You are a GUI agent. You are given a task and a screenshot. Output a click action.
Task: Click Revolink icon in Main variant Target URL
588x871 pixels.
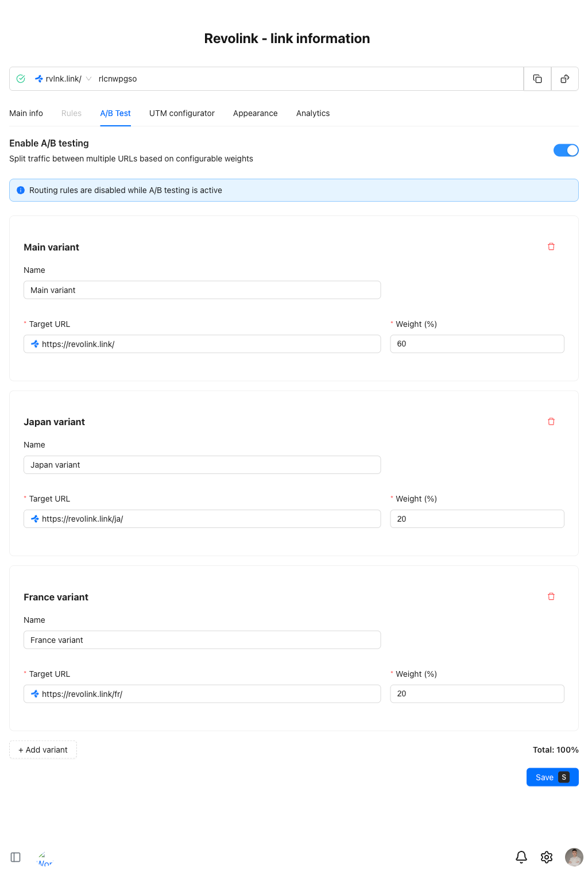pyautogui.click(x=35, y=344)
